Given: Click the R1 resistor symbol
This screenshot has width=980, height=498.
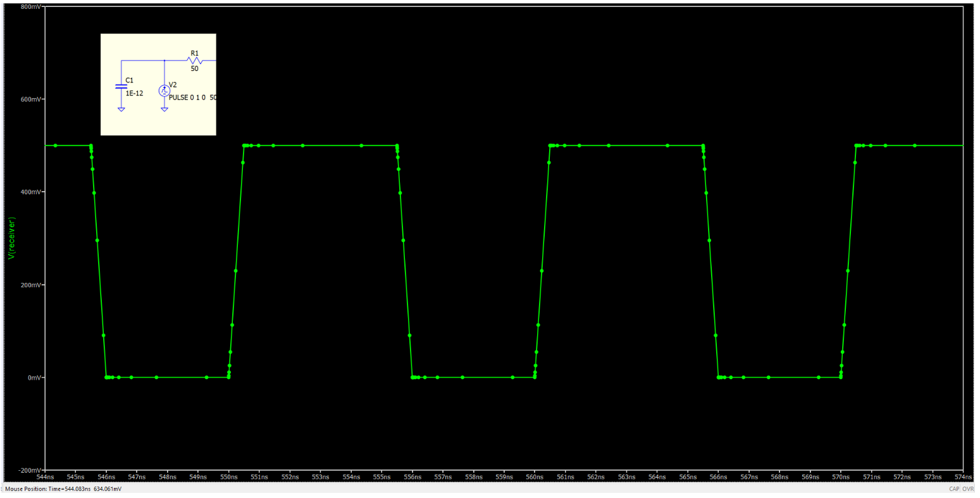Looking at the screenshot, I should coord(194,61).
